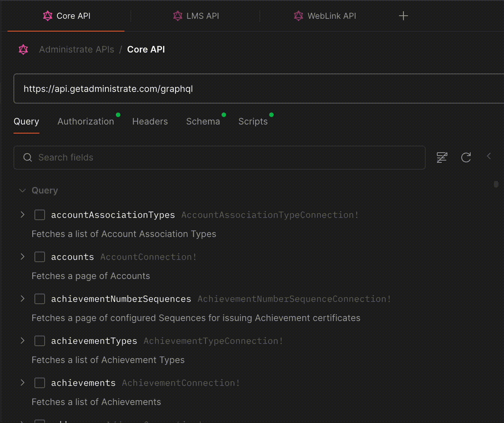504x423 pixels.
Task: Switch to the WebLink API tab
Action: (x=325, y=16)
